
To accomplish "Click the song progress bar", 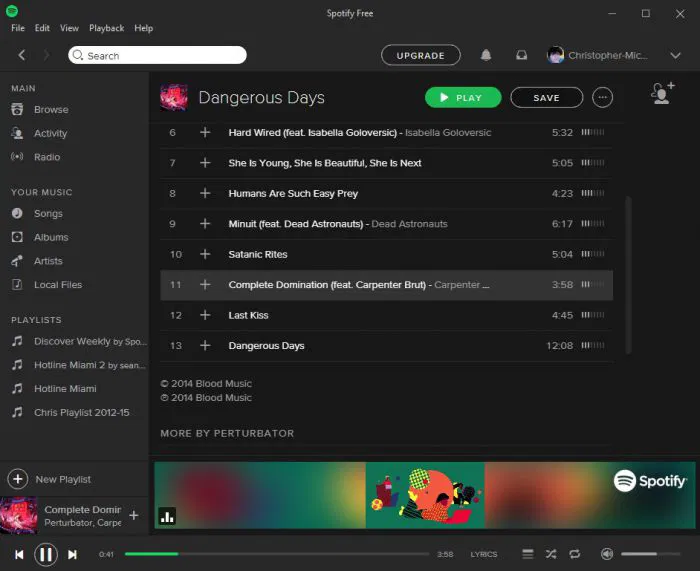I will coord(277,554).
